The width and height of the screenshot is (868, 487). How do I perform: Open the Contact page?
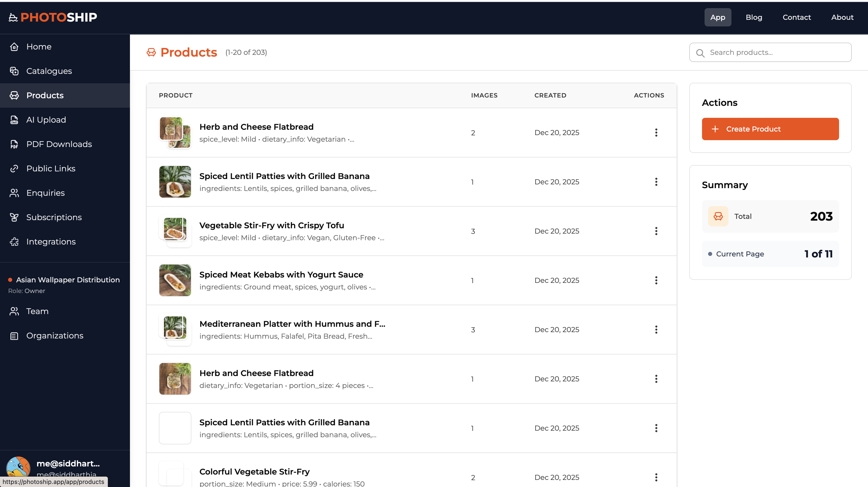point(797,17)
